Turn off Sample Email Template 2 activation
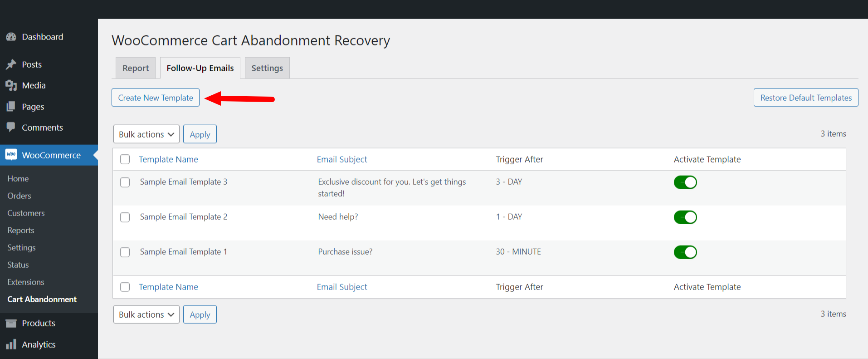Screen dimensions: 868x359 [x=685, y=217]
